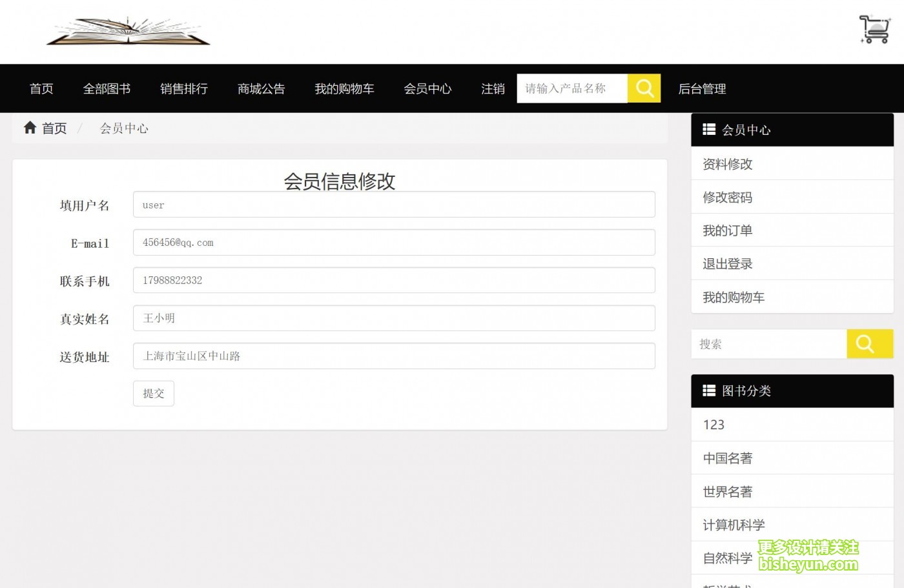Click the yellow search magnifier in navigation bar
This screenshot has height=588, width=904.
(644, 88)
